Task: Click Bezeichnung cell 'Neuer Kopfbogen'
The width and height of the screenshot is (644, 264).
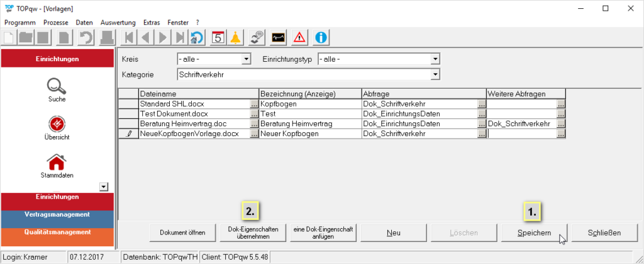Action: click(x=309, y=134)
